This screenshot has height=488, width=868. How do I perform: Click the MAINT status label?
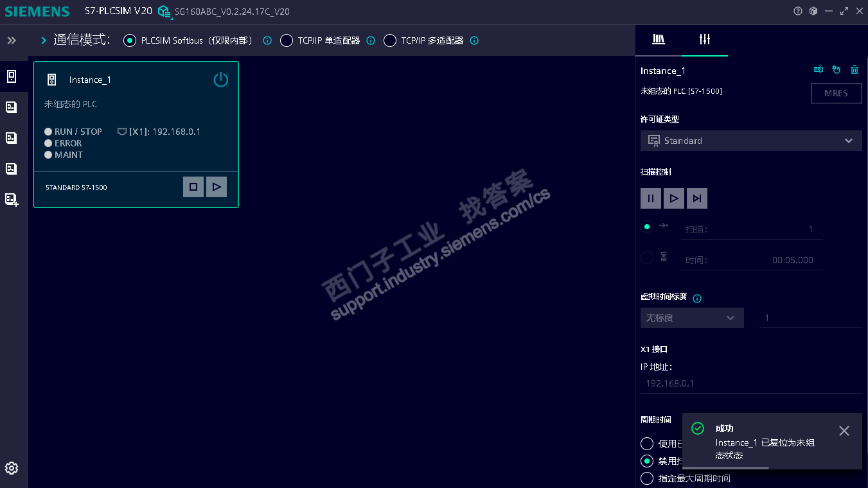[69, 155]
